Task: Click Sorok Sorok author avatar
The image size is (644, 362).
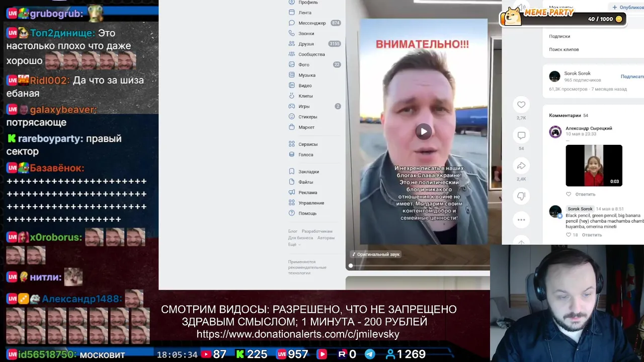Action: tap(555, 76)
